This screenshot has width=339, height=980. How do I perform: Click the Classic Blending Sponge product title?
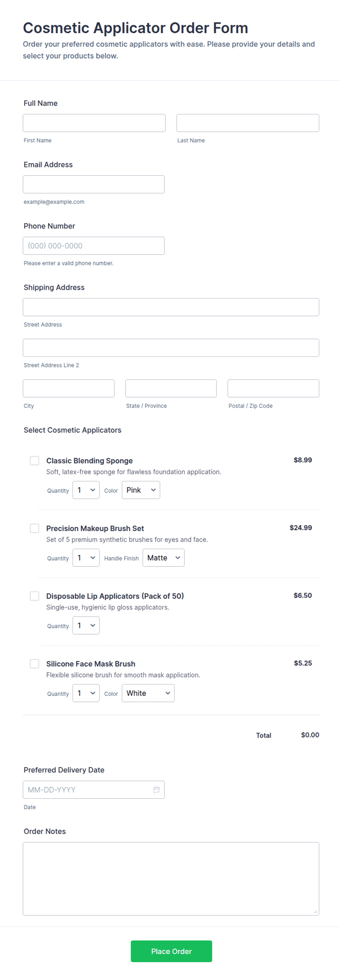point(90,461)
